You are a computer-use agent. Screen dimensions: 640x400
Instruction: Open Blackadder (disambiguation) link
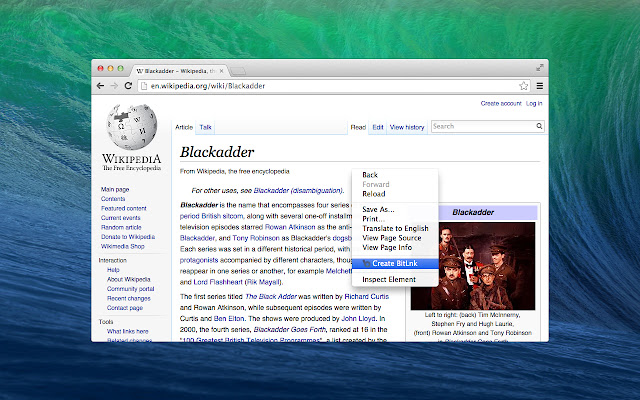click(298, 190)
